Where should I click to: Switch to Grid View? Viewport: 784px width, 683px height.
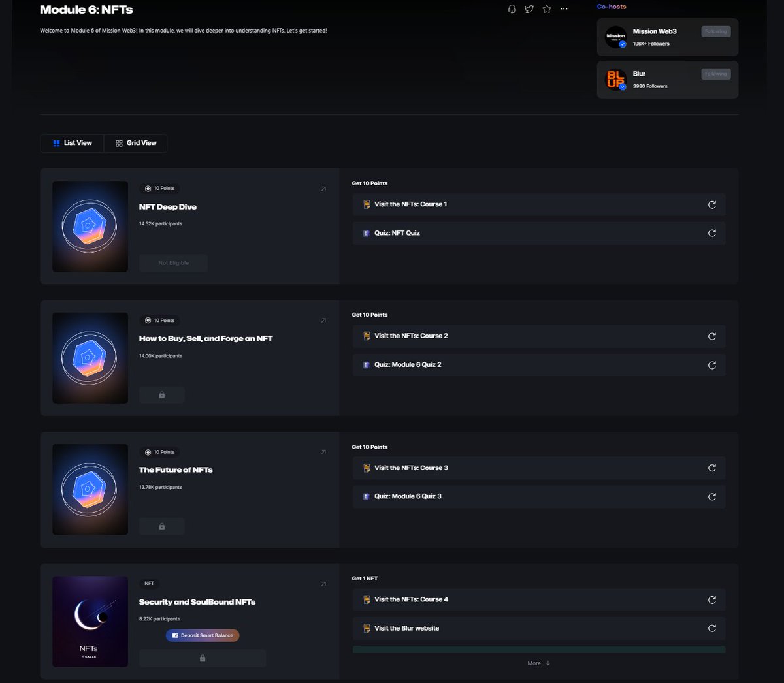click(x=135, y=143)
